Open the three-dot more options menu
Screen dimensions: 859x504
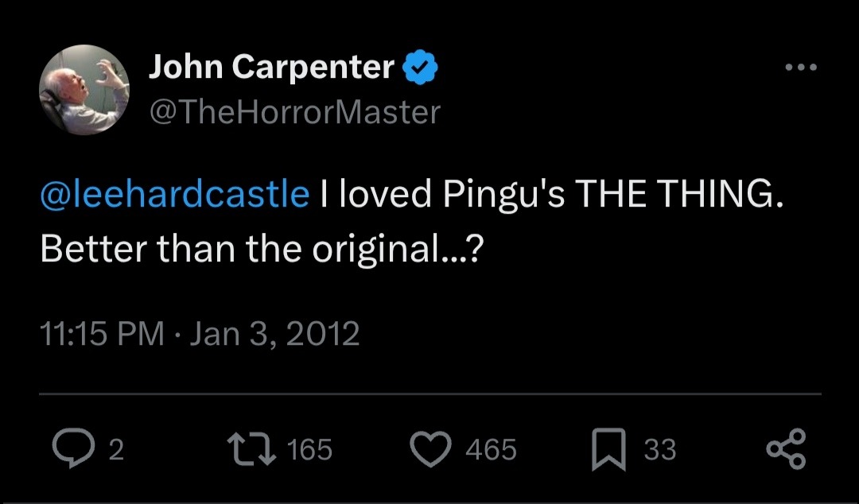[x=800, y=68]
